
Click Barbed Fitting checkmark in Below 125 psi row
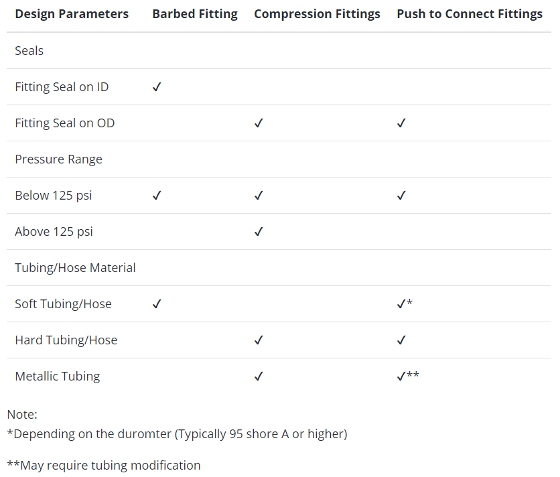[x=157, y=196]
